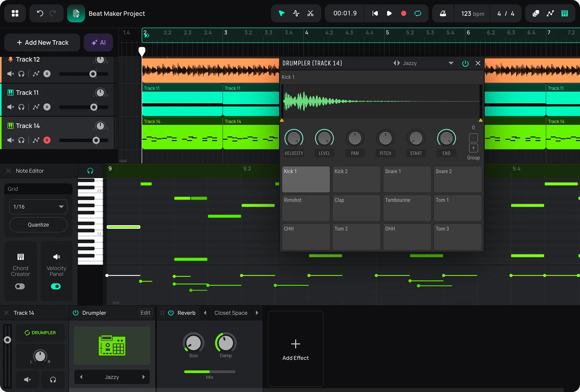Click the Group plus button
Screen dimensions: 580x392
(x=473, y=148)
